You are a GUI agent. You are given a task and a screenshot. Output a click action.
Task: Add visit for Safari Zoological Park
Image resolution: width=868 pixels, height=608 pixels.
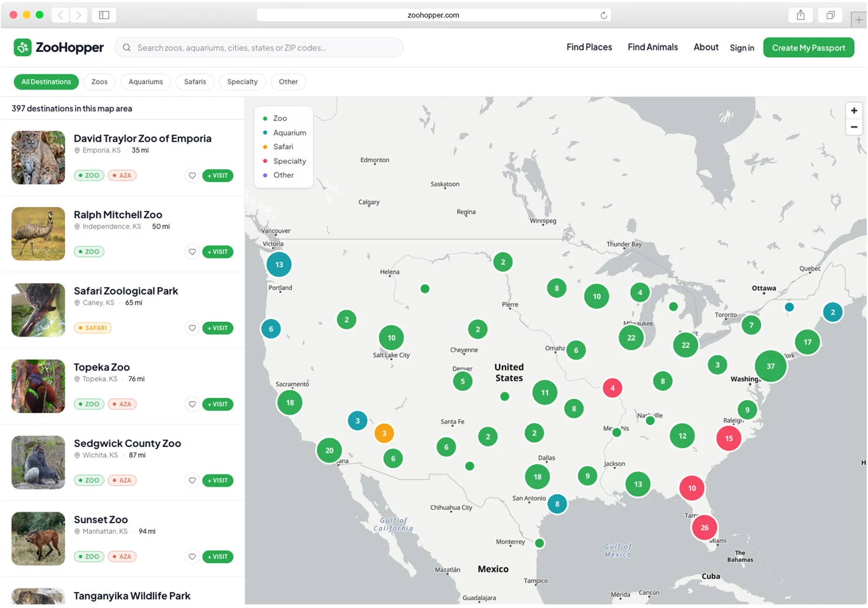click(x=218, y=328)
